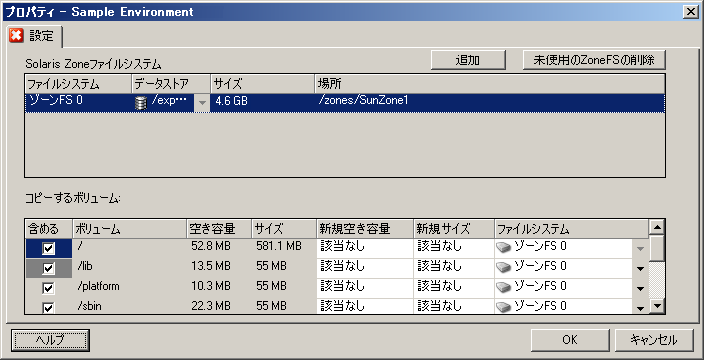Toggle the include checkbox for /platform

click(x=48, y=288)
